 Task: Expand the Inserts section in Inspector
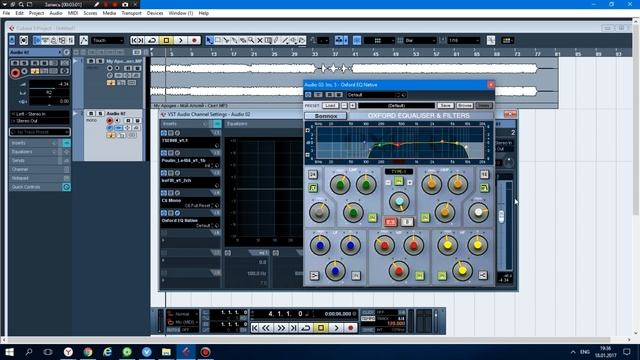[40, 143]
